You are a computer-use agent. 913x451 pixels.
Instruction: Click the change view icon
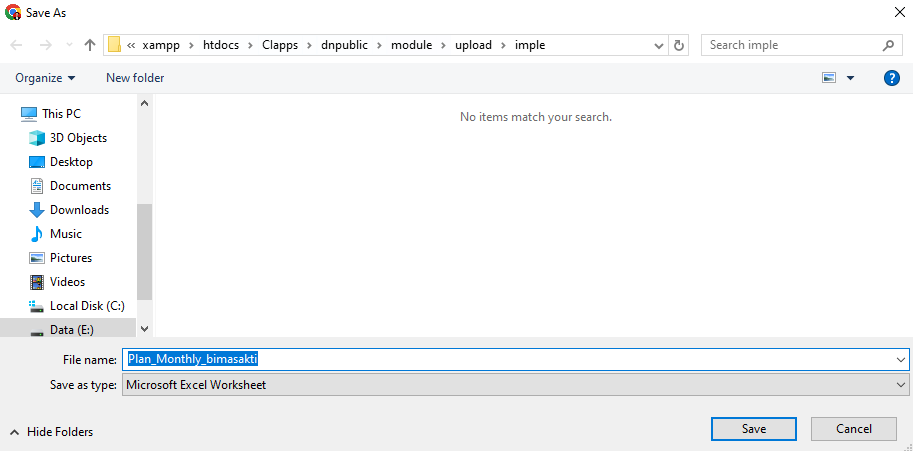pyautogui.click(x=829, y=77)
